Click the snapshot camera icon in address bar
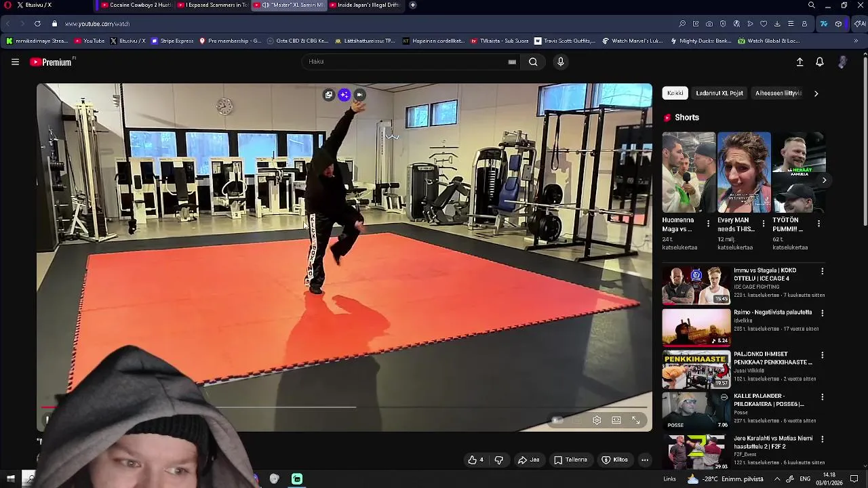Image resolution: width=868 pixels, height=488 pixels. click(x=709, y=24)
